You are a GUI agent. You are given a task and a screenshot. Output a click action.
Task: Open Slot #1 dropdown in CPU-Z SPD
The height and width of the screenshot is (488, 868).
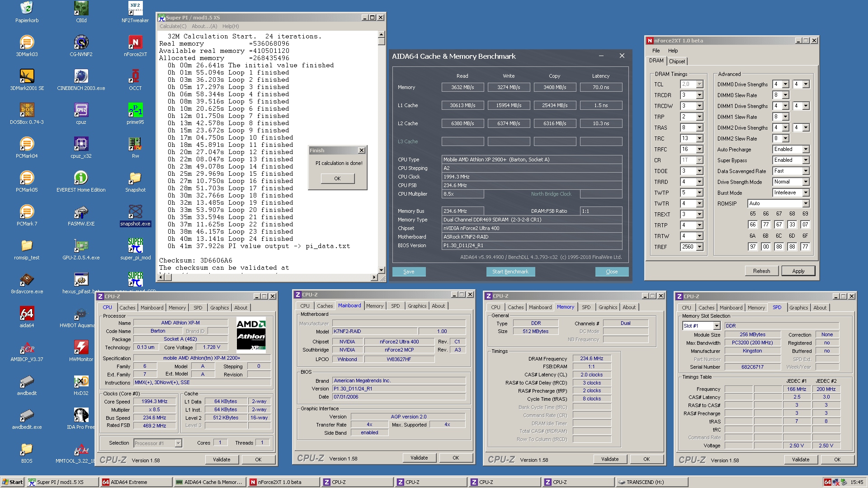pos(717,326)
